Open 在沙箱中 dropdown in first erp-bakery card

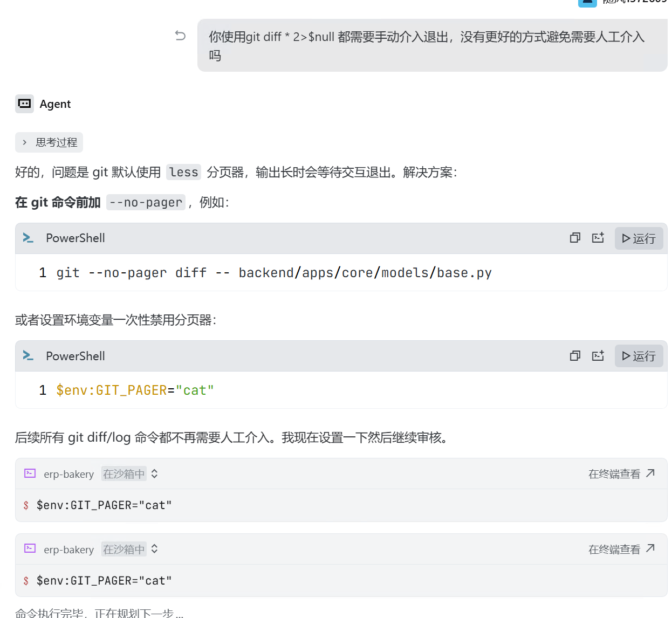(130, 473)
